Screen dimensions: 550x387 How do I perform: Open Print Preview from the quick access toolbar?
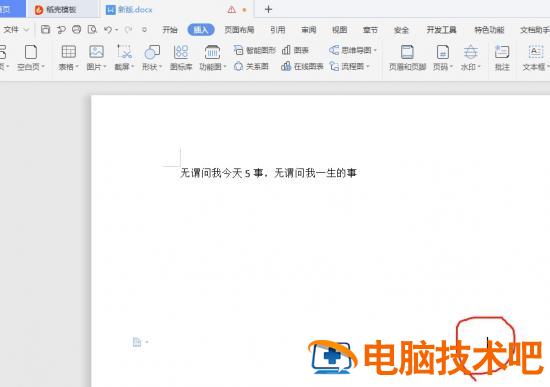coord(92,30)
